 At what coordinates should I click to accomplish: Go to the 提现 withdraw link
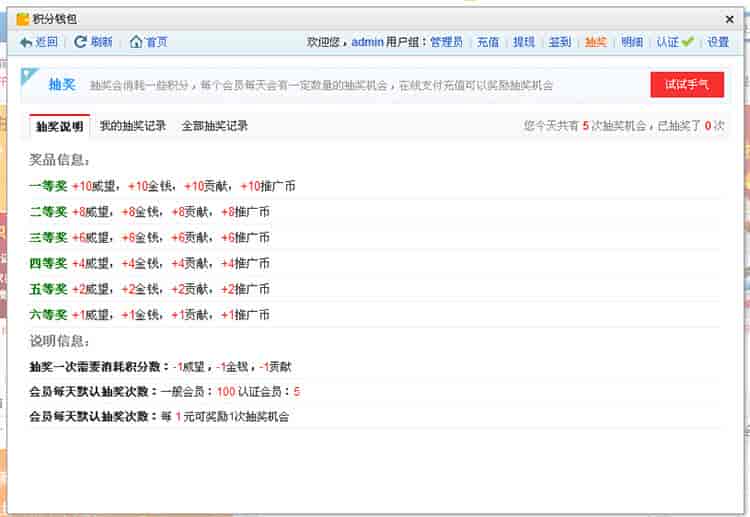click(x=524, y=42)
